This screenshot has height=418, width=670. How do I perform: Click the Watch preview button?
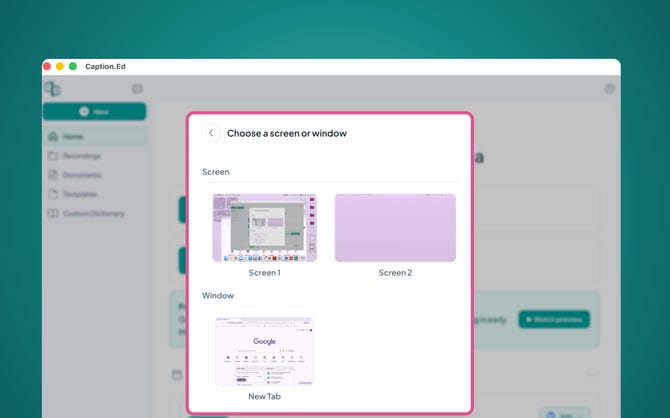pyautogui.click(x=553, y=320)
